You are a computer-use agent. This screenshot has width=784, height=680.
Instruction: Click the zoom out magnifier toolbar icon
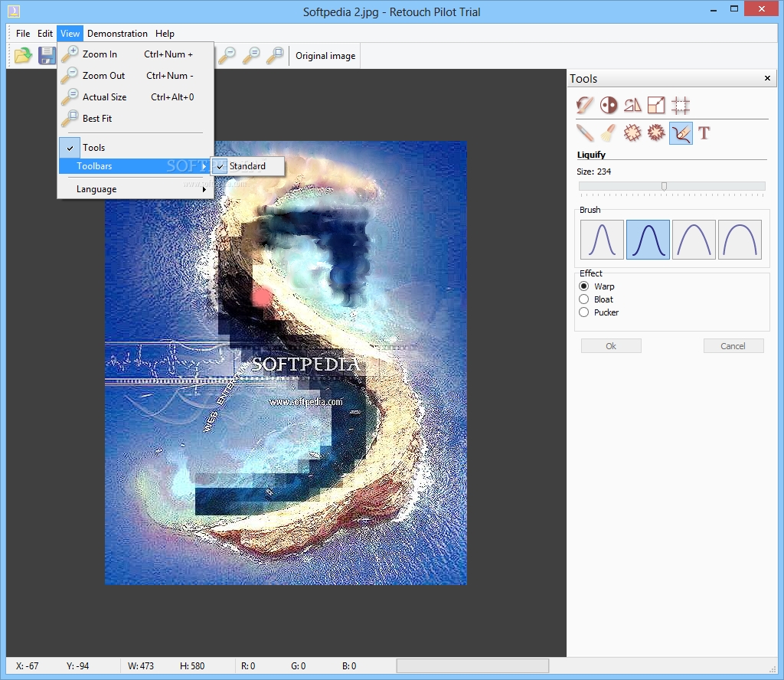click(x=227, y=55)
